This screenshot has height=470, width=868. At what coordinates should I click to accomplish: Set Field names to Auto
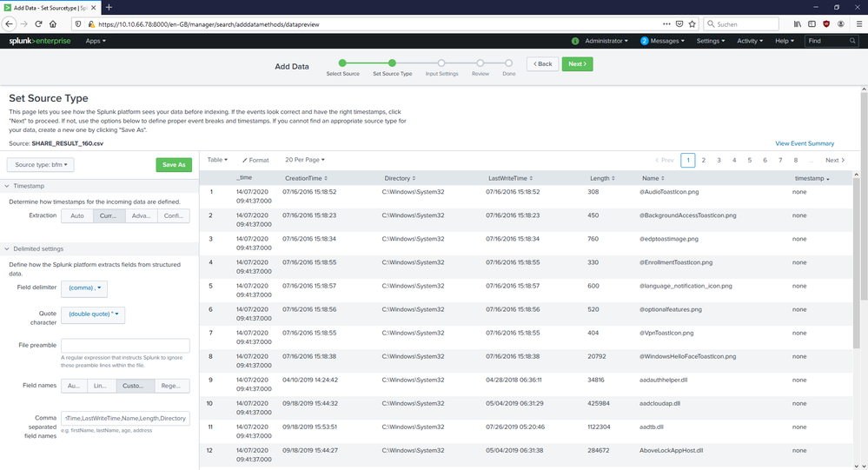(74, 386)
